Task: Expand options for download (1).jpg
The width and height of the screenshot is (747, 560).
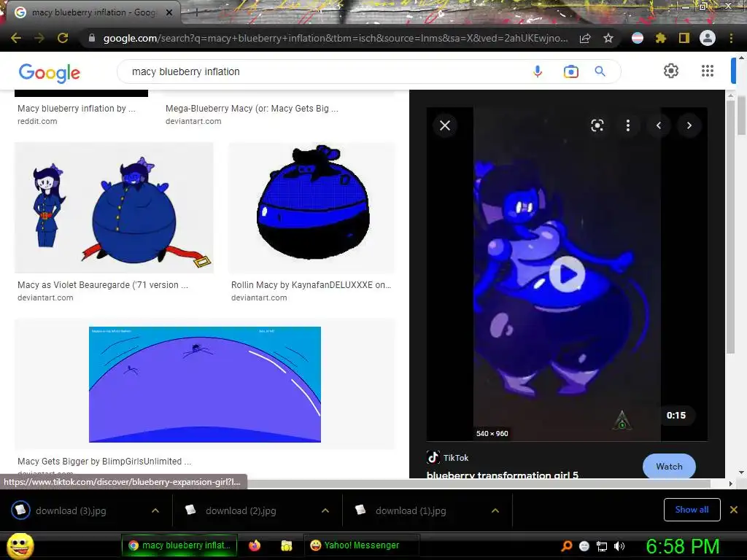Action: click(495, 510)
